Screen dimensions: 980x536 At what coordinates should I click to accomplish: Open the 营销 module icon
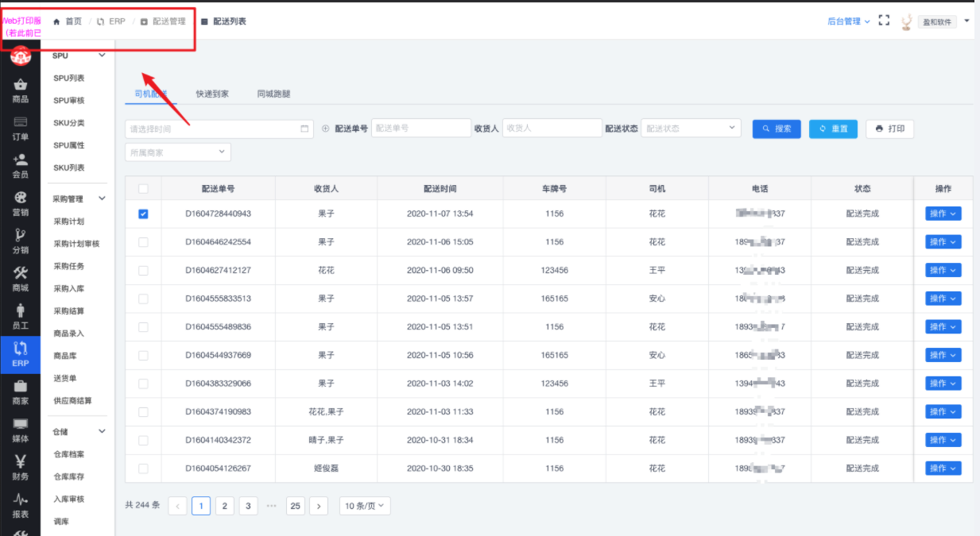(x=21, y=204)
